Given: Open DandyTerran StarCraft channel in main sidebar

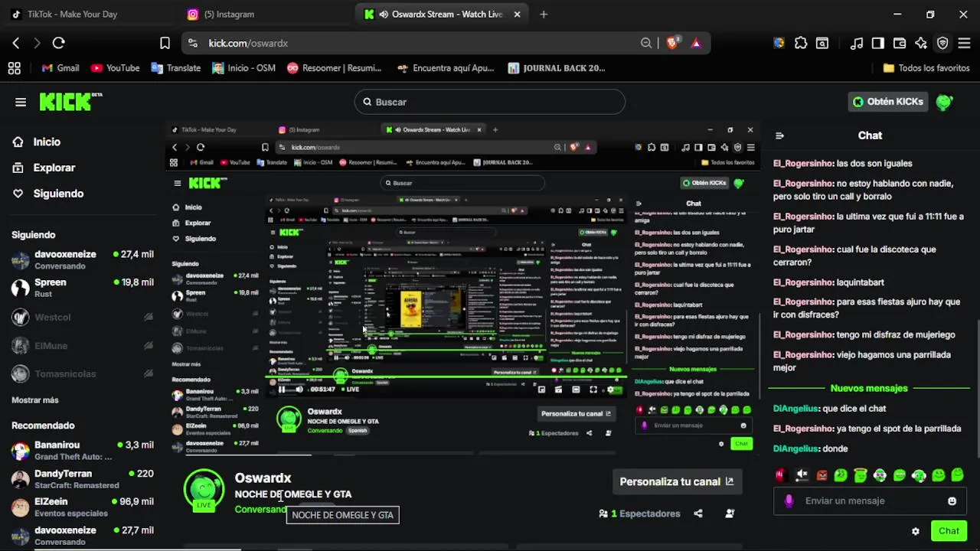Looking at the screenshot, I should click(82, 479).
